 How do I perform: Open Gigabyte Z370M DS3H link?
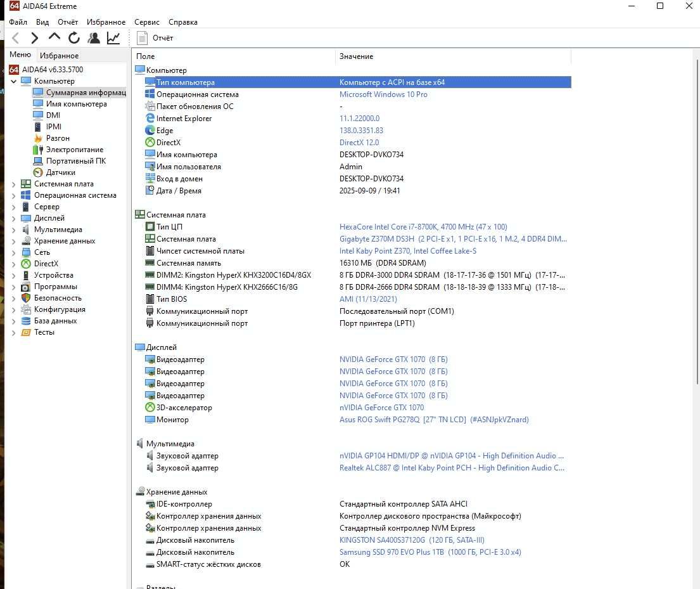point(453,238)
